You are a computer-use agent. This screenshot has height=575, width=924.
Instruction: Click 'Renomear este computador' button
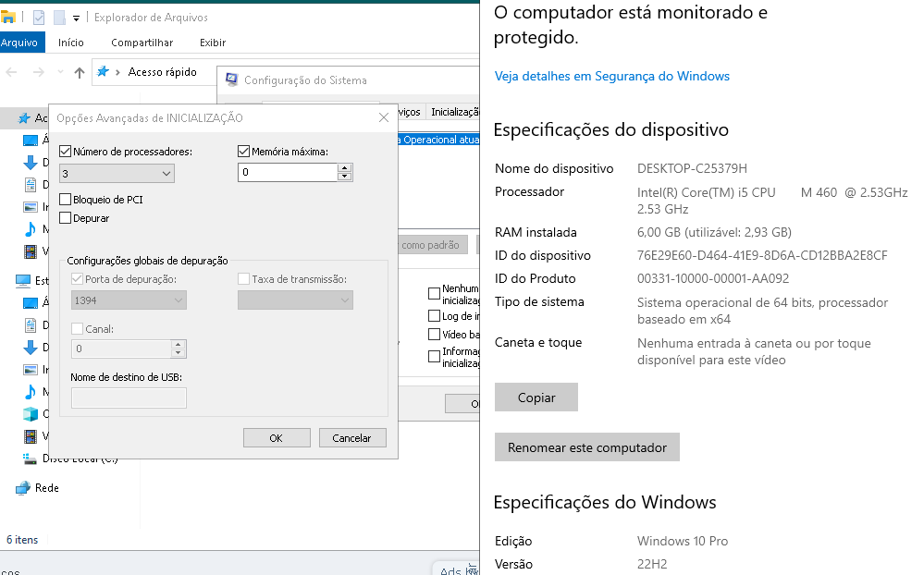[587, 447]
